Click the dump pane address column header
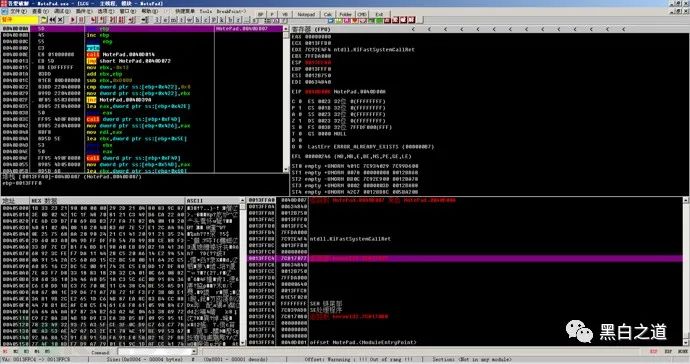This screenshot has height=364, width=690. (x=15, y=200)
